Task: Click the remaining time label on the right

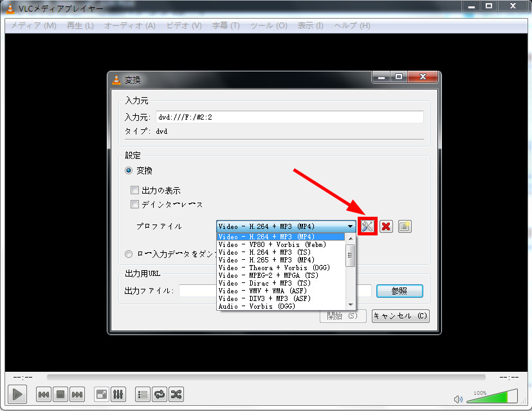Action: pyautogui.click(x=509, y=377)
